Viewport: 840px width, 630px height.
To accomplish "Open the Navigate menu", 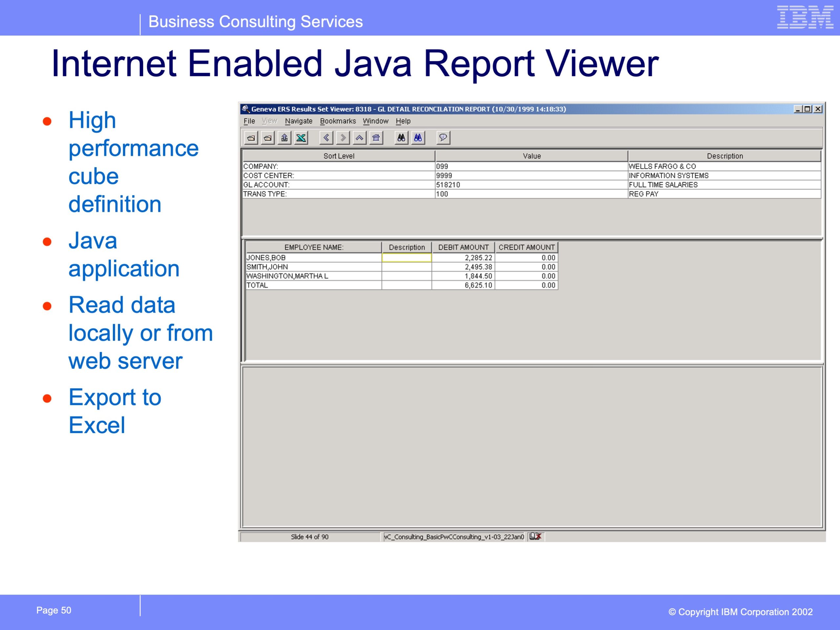I will [x=299, y=121].
